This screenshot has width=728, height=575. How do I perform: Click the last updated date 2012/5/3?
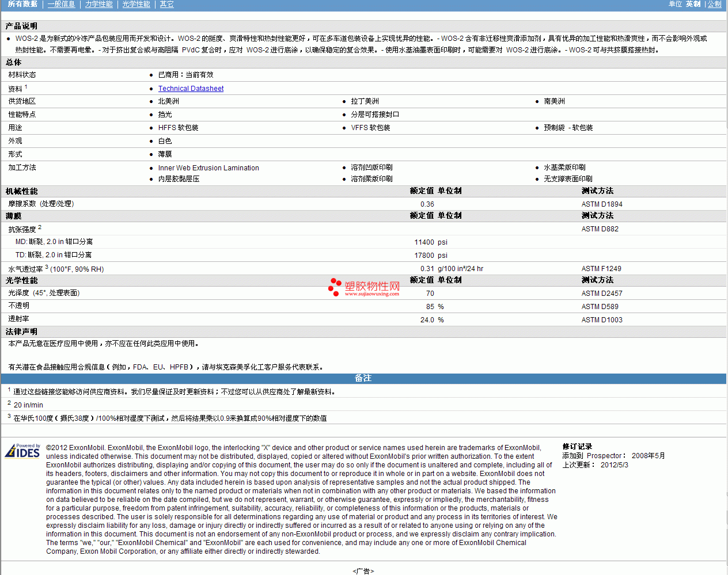coord(614,465)
